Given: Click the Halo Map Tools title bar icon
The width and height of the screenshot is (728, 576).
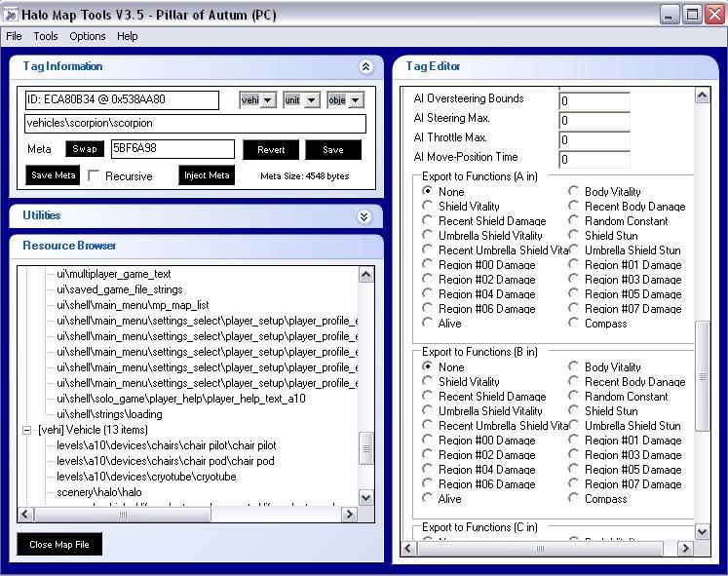Looking at the screenshot, I should [10, 15].
